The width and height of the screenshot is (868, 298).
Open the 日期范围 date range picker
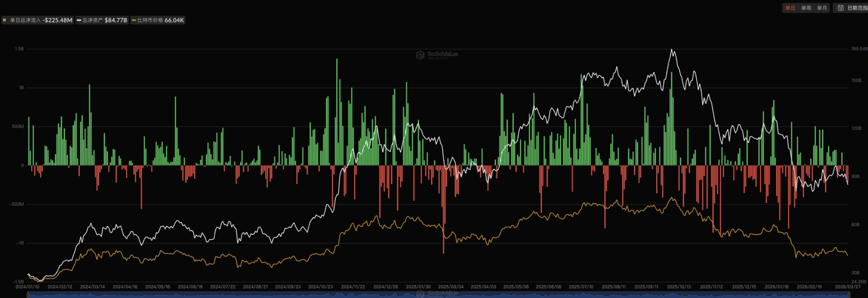(856, 8)
